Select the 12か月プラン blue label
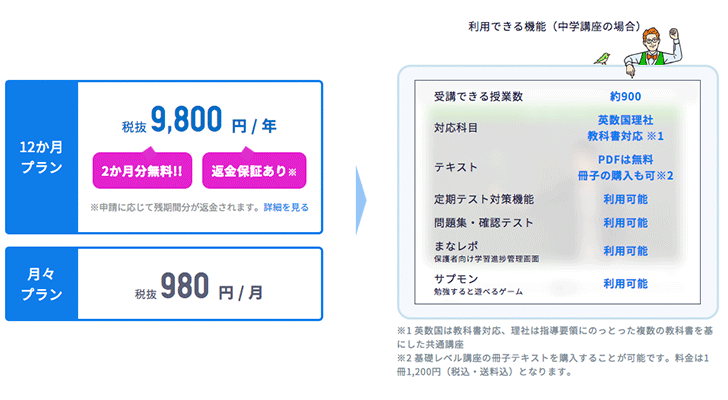Image resolution: width=728 pixels, height=400 pixels. pyautogui.click(x=41, y=157)
